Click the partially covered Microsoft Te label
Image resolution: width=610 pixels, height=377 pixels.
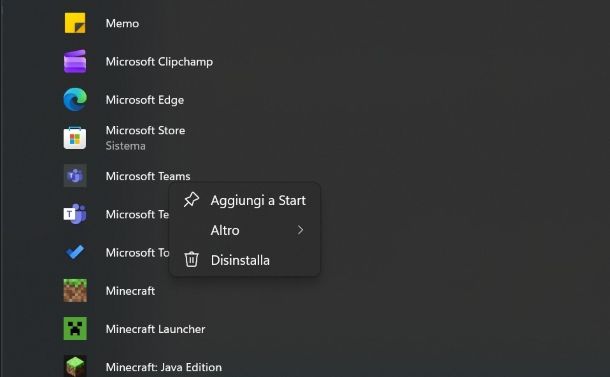[138, 214]
